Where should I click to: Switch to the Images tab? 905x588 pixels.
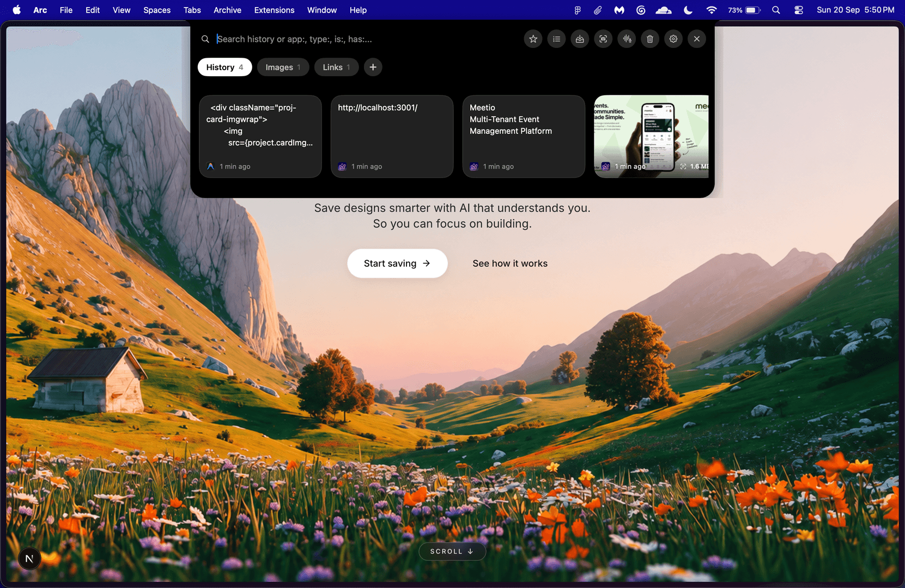pyautogui.click(x=283, y=67)
